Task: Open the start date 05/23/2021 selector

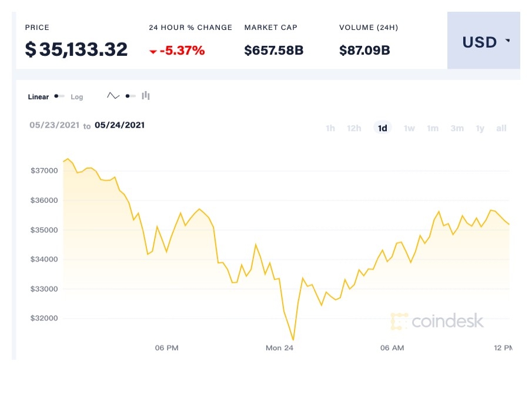Action: [54, 125]
